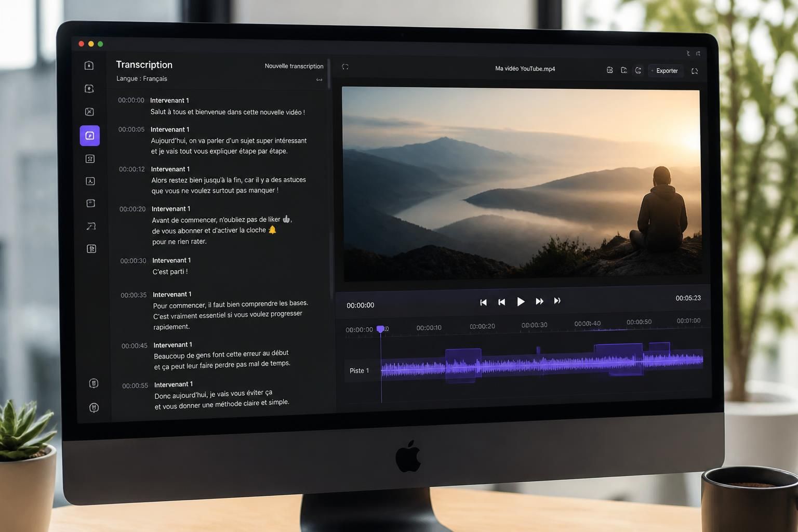Click the 00:00:10 mark on the timeline ruler
Viewport: 798px width, 532px height.
pos(429,328)
